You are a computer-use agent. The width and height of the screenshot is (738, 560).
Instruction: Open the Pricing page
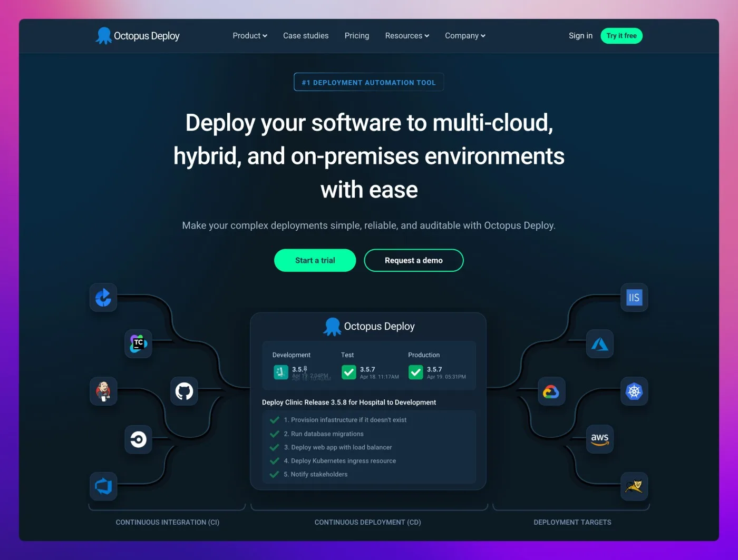357,36
